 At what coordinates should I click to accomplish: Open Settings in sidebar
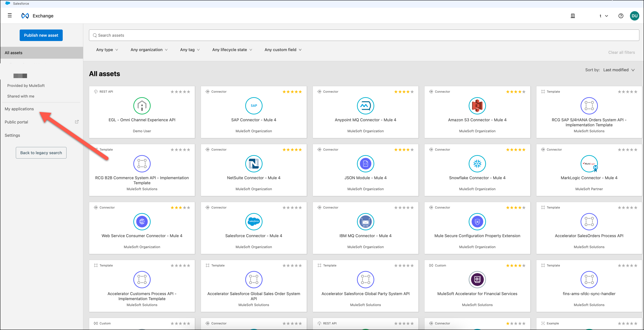click(x=12, y=135)
